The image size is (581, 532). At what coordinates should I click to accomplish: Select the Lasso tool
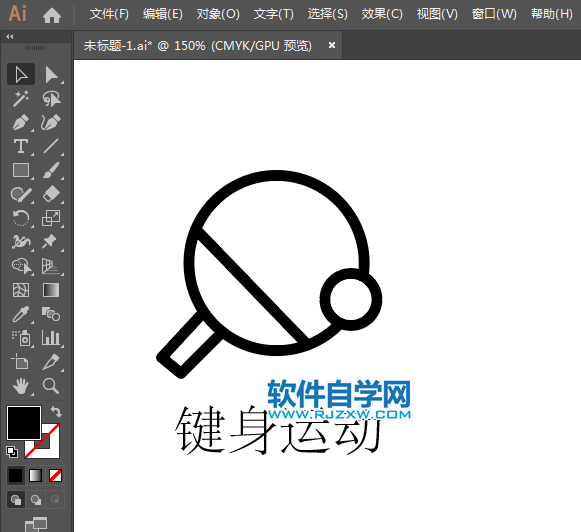[x=51, y=99]
